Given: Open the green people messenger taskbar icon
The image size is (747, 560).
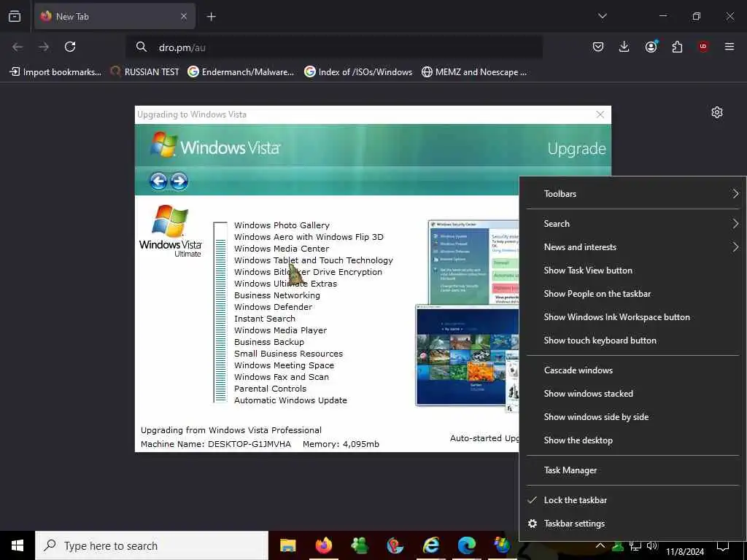Looking at the screenshot, I should tap(360, 545).
